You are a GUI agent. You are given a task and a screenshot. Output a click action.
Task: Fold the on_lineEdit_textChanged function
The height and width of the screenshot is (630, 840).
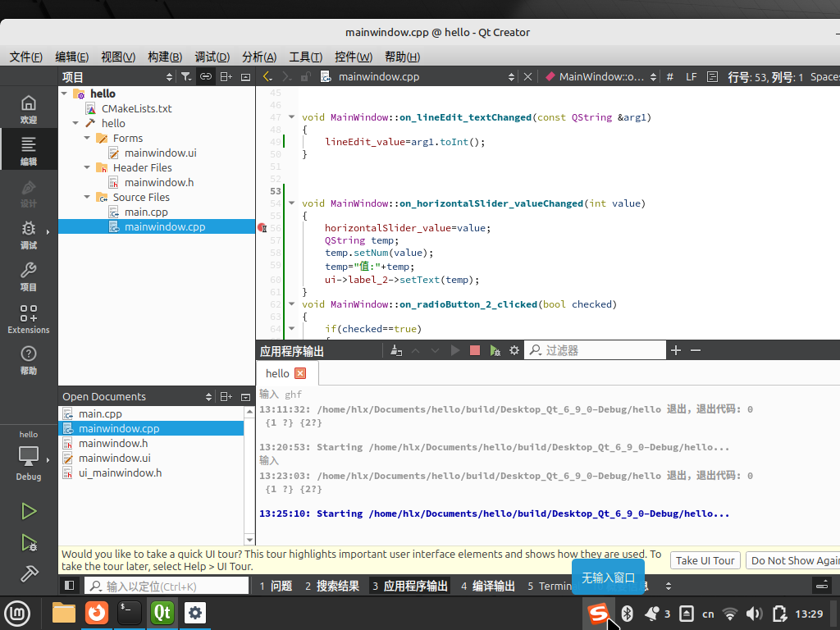click(292, 116)
